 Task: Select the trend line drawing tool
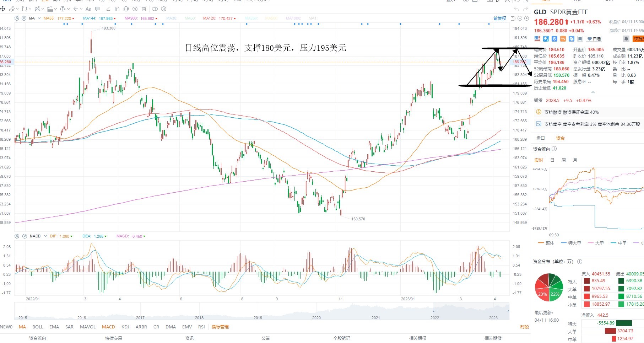[x=12, y=9]
